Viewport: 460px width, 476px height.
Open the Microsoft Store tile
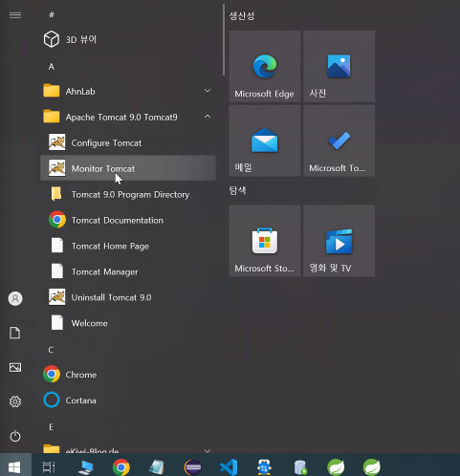(x=265, y=241)
